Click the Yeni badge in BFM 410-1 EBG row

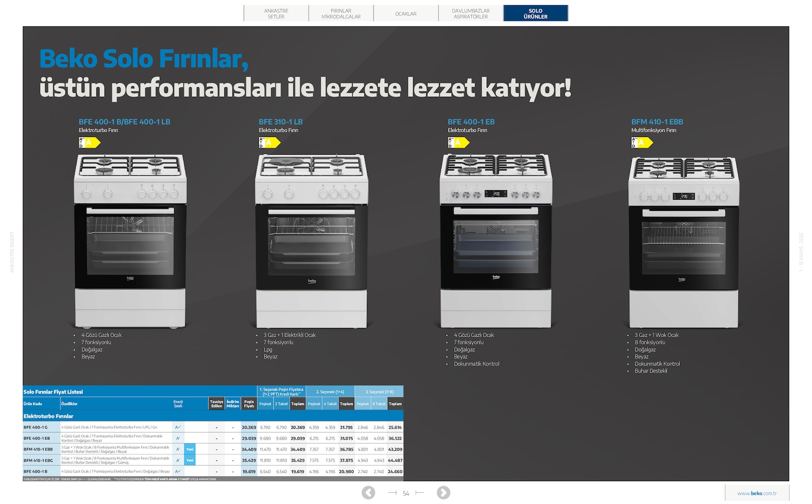click(x=190, y=460)
